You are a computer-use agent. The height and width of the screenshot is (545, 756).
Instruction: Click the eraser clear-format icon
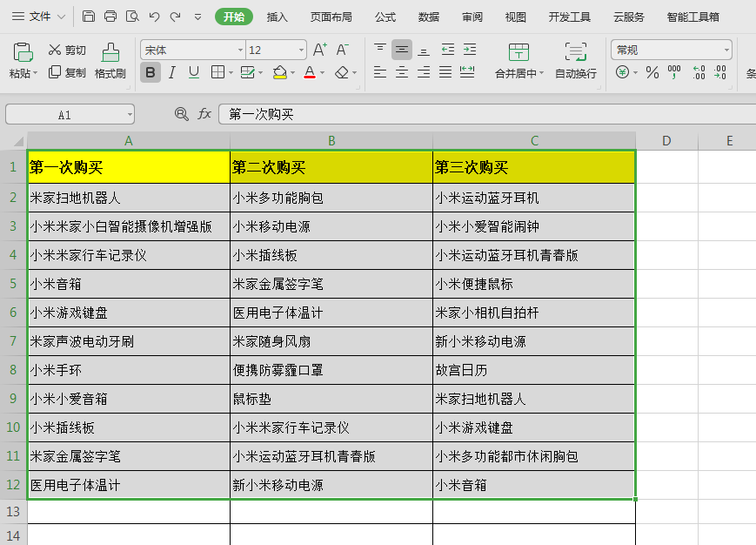point(342,73)
